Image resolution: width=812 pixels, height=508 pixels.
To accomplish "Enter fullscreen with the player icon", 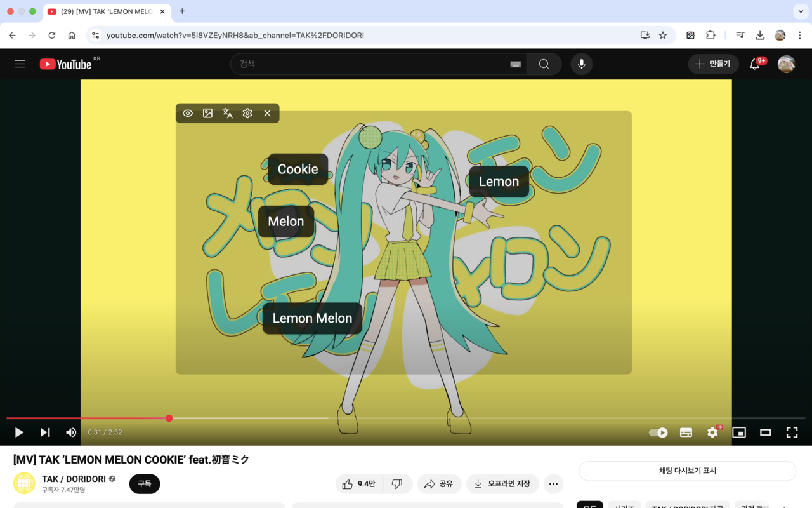I will coord(792,432).
